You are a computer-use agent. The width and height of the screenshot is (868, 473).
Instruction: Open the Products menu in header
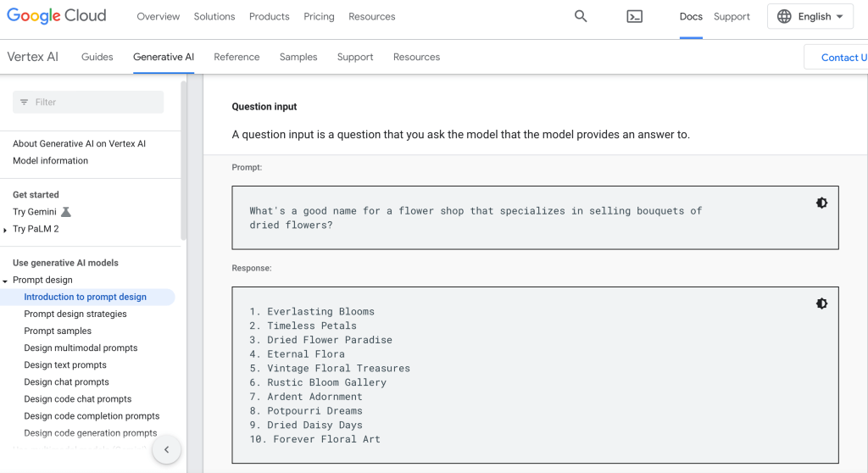point(270,16)
